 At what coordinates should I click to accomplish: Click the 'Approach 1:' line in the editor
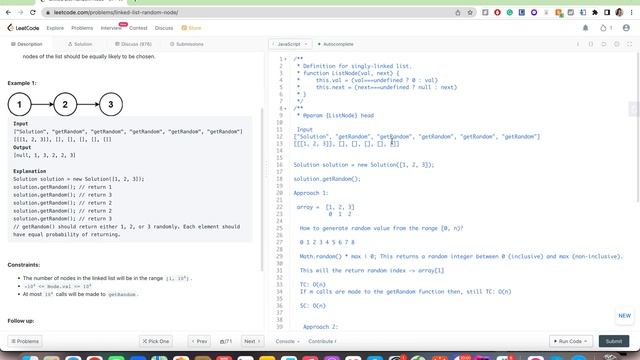(311, 193)
